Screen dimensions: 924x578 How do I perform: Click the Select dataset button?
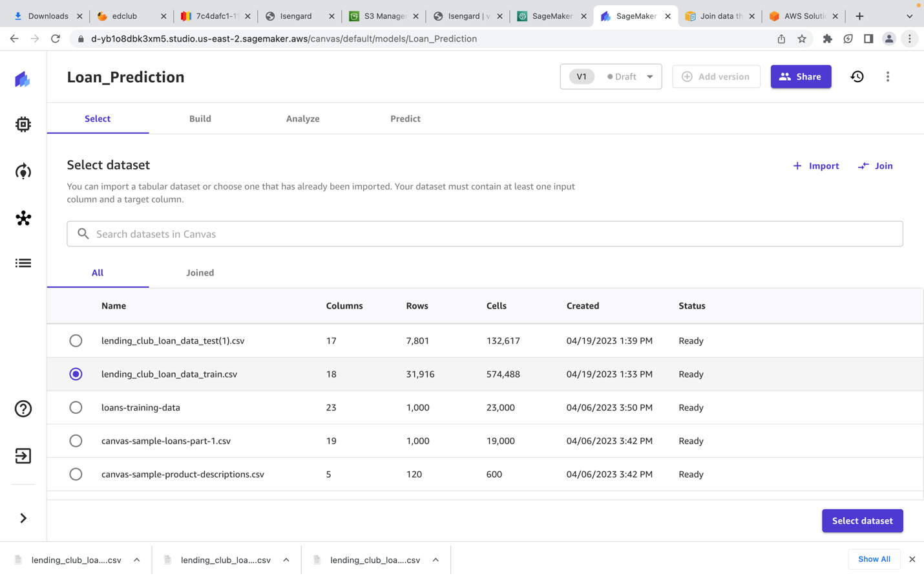click(x=862, y=520)
